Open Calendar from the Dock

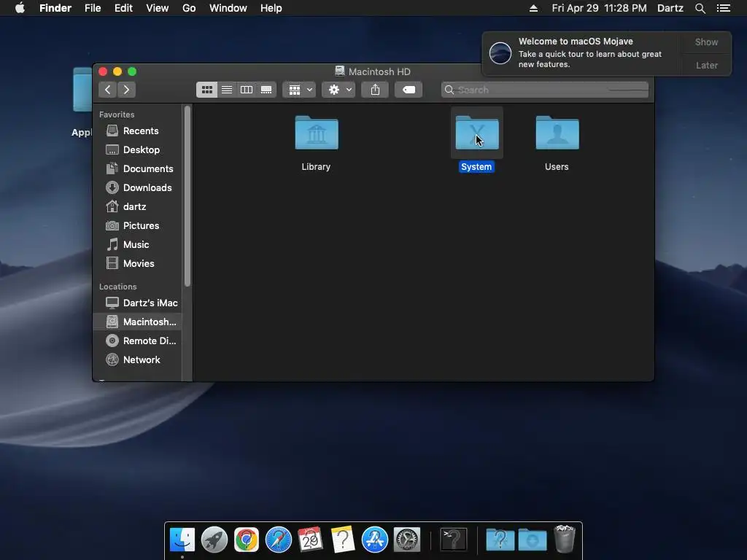pos(310,540)
